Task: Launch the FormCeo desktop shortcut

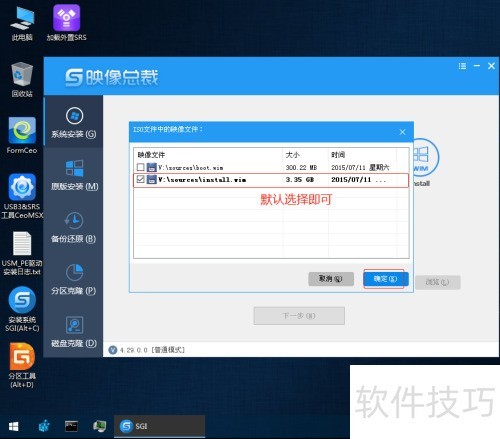Action: (22, 135)
